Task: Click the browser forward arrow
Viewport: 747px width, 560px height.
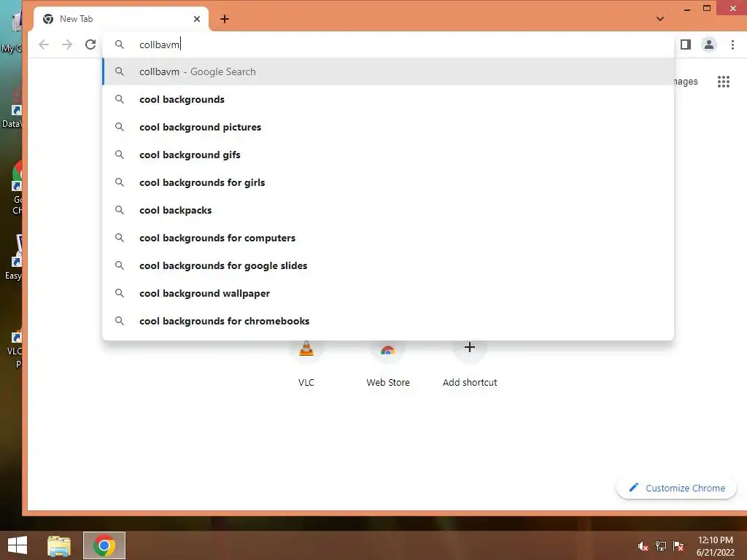Action: [67, 44]
